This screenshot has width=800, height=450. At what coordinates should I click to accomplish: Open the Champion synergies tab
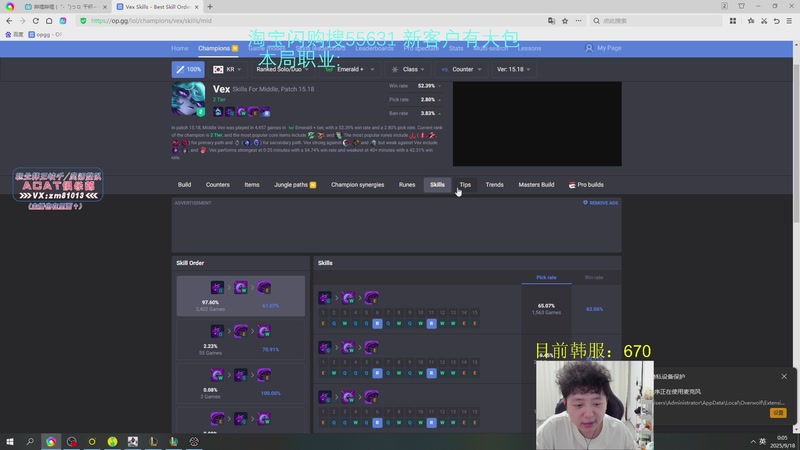click(x=357, y=185)
